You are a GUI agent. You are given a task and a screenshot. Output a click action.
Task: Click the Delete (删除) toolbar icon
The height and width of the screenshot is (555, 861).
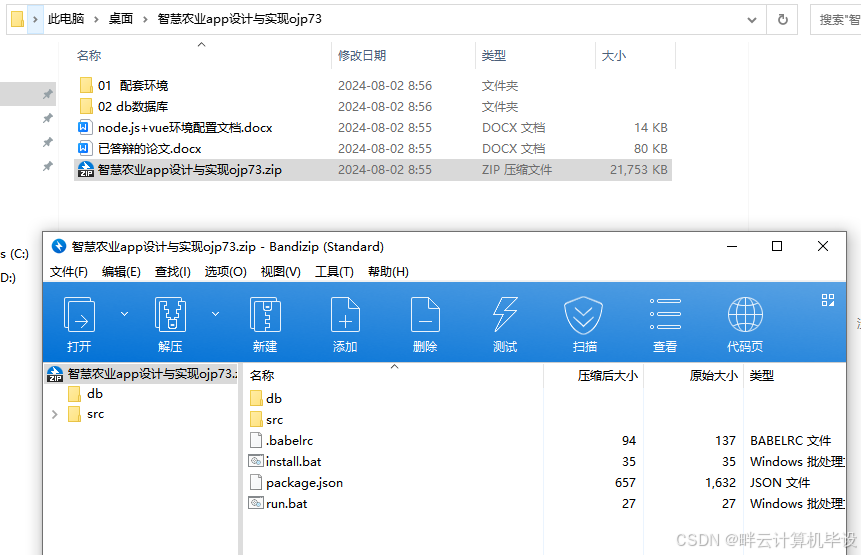(x=425, y=315)
